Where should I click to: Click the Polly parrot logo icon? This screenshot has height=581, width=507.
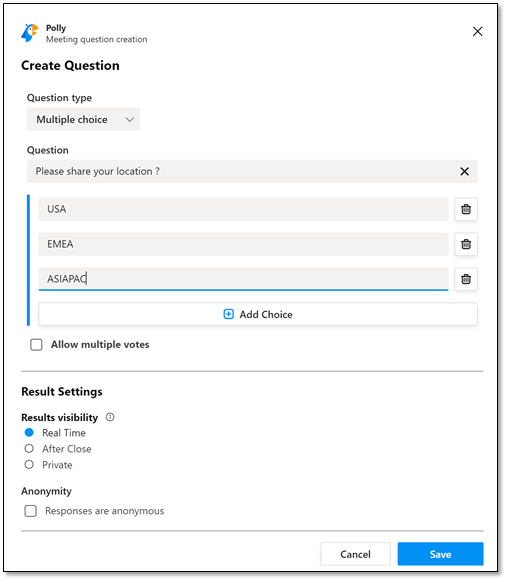(x=30, y=33)
